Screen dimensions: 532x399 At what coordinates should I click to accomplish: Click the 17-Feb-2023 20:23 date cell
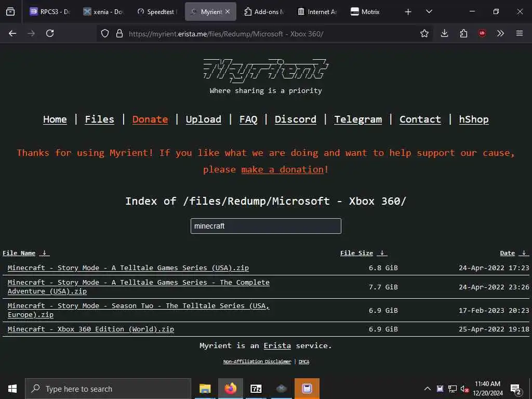tap(494, 311)
